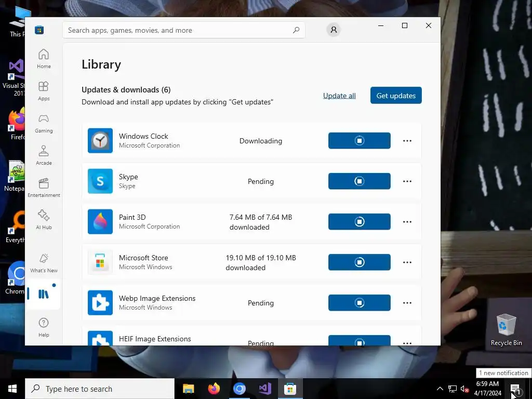This screenshot has width=532, height=399.
Task: Select the Paint 3D app name
Action: (x=132, y=217)
